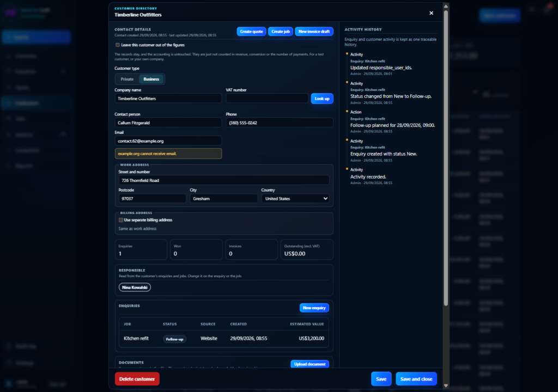Click the Street and number field
This screenshot has height=392, width=558.
[224, 180]
